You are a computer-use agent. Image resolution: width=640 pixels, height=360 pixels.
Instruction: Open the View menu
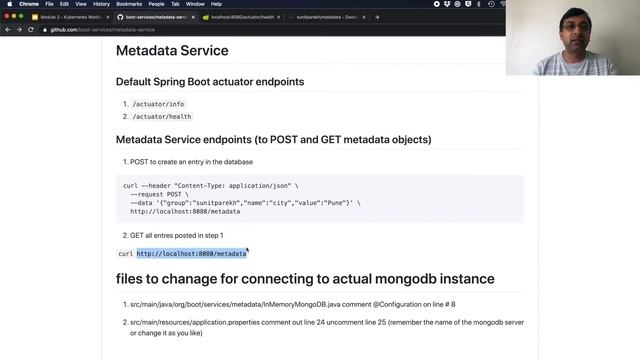pos(81,4)
